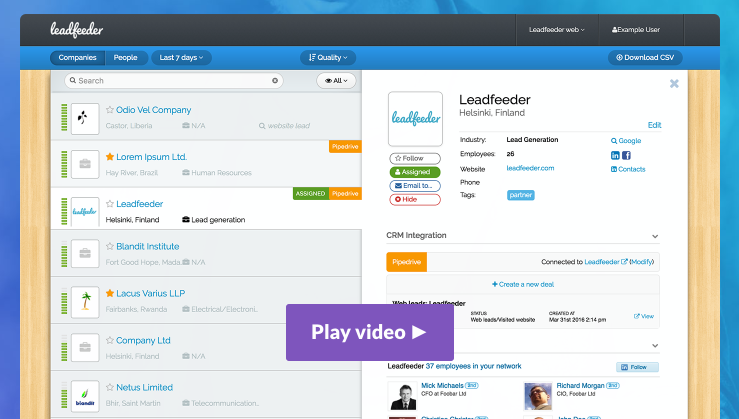
Task: Play the demo video
Action: pyautogui.click(x=370, y=332)
